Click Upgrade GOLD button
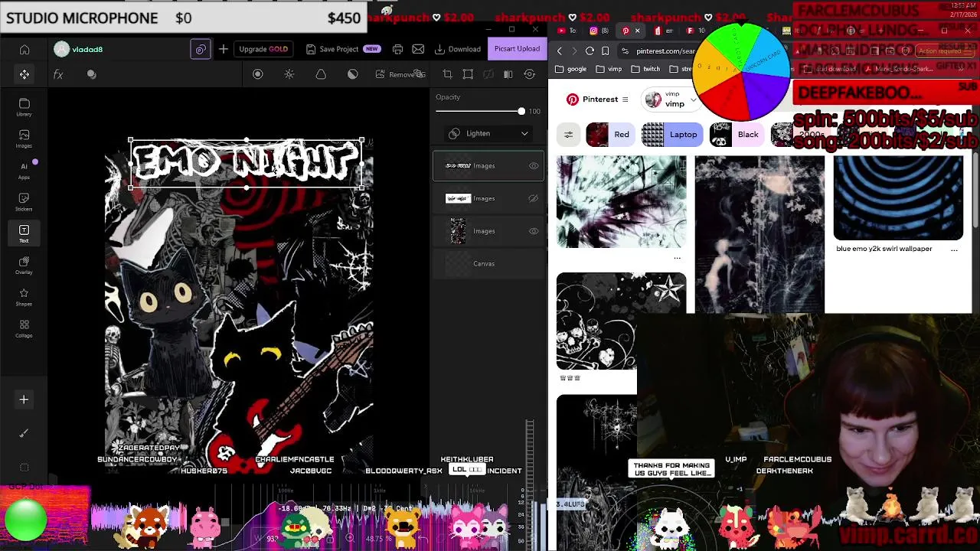The width and height of the screenshot is (980, 551). click(263, 50)
